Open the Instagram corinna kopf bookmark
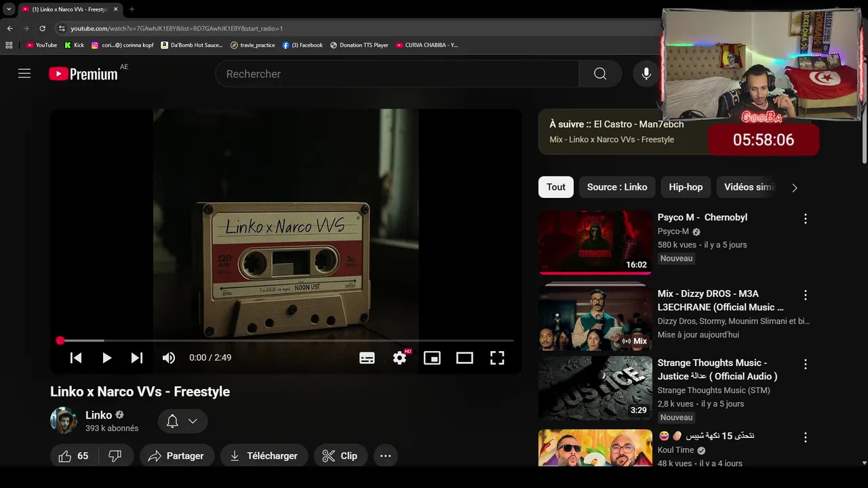Image resolution: width=868 pixels, height=488 pixels. point(123,45)
